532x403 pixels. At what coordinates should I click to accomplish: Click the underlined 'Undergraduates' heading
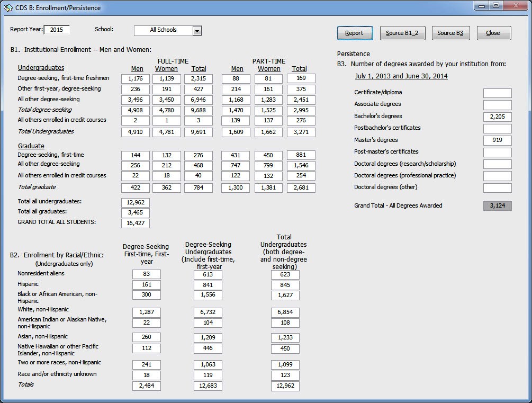41,68
